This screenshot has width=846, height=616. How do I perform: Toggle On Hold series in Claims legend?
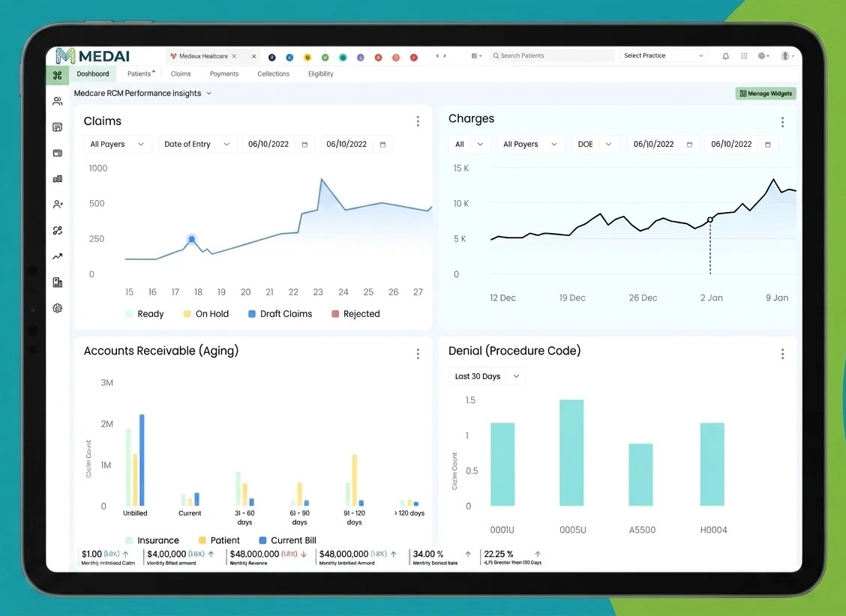[205, 314]
